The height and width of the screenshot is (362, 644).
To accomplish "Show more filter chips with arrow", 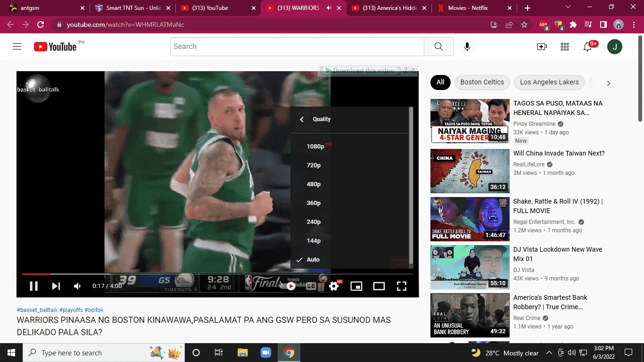I will point(608,83).
